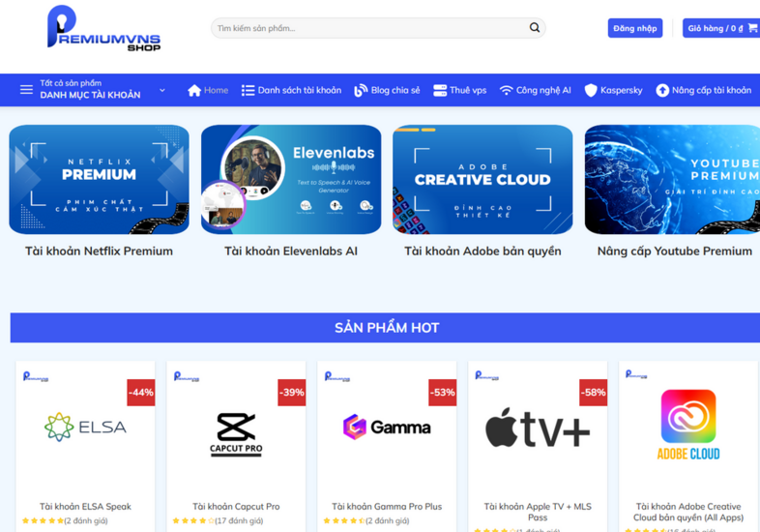Open the Giỏ hàng cart button

click(721, 28)
